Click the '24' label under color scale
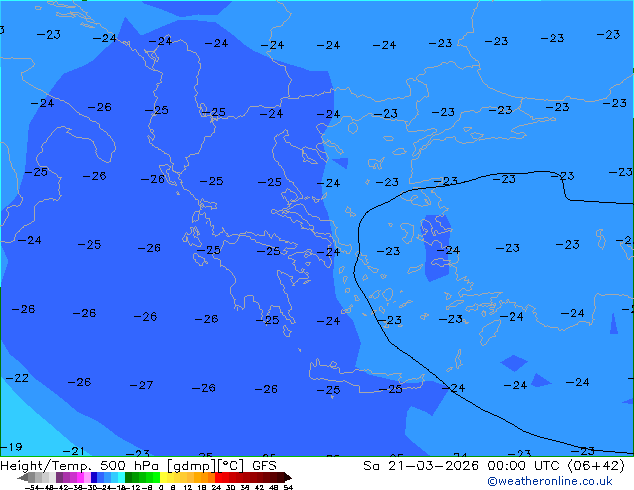 tap(216, 488)
